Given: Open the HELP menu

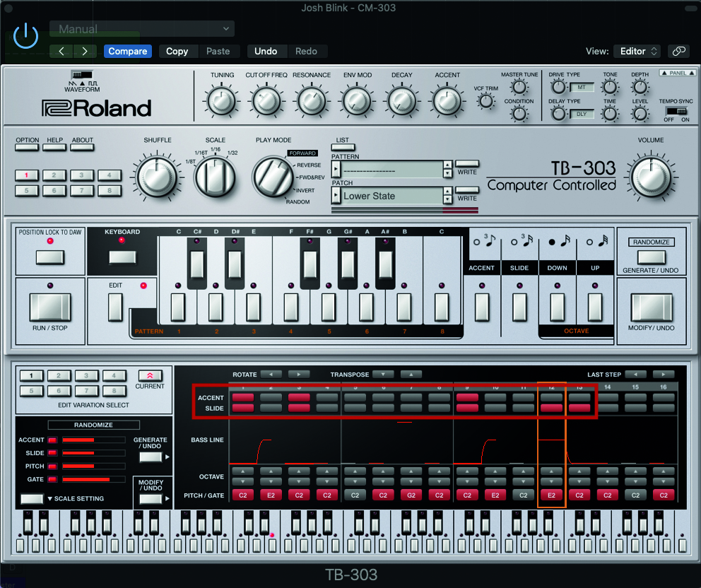Looking at the screenshot, I should [54, 148].
